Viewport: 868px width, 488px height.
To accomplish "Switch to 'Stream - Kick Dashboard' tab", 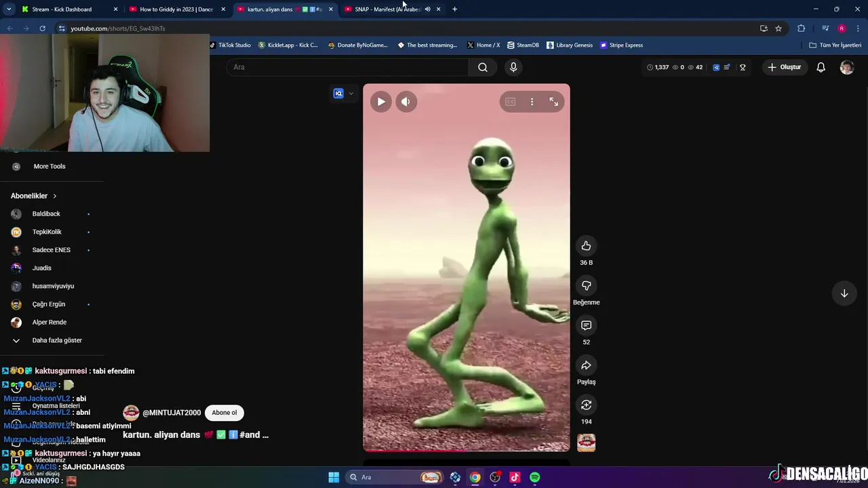I will (x=62, y=9).
